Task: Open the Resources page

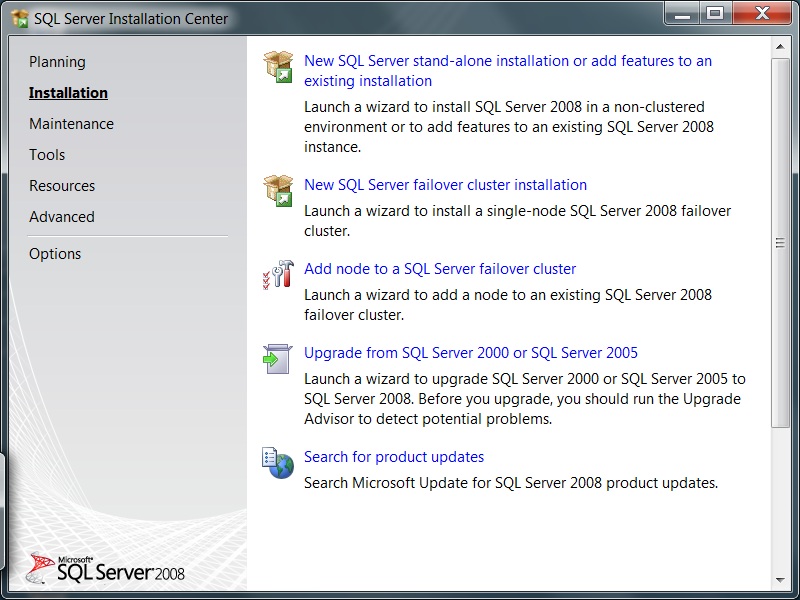Action: [x=62, y=186]
